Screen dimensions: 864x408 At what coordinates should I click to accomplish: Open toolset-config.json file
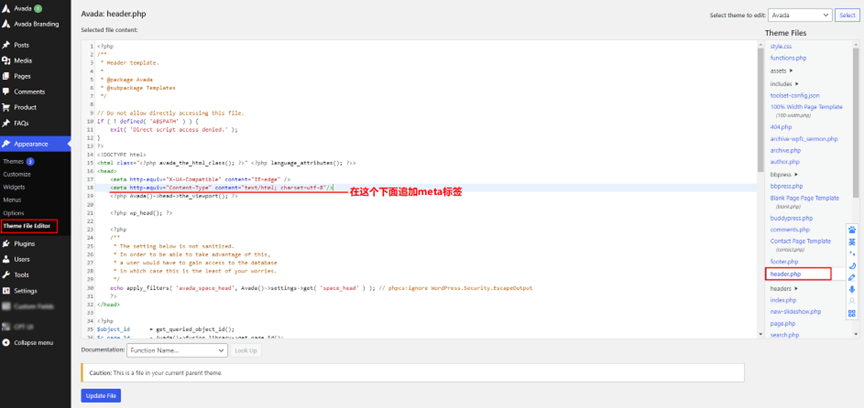[x=795, y=95]
